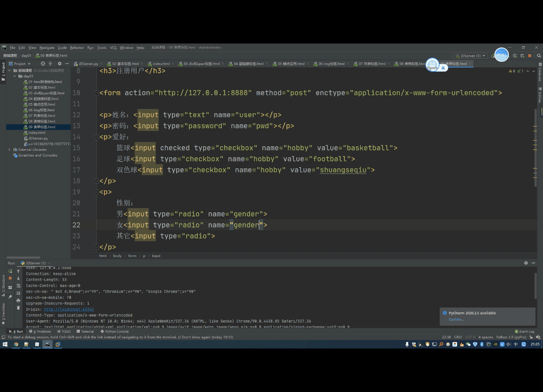Click the trash icon to clear console output

(18, 308)
